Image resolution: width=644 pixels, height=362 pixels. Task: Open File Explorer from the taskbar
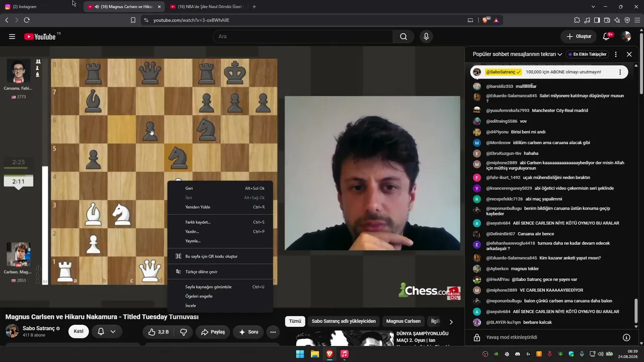click(314, 354)
